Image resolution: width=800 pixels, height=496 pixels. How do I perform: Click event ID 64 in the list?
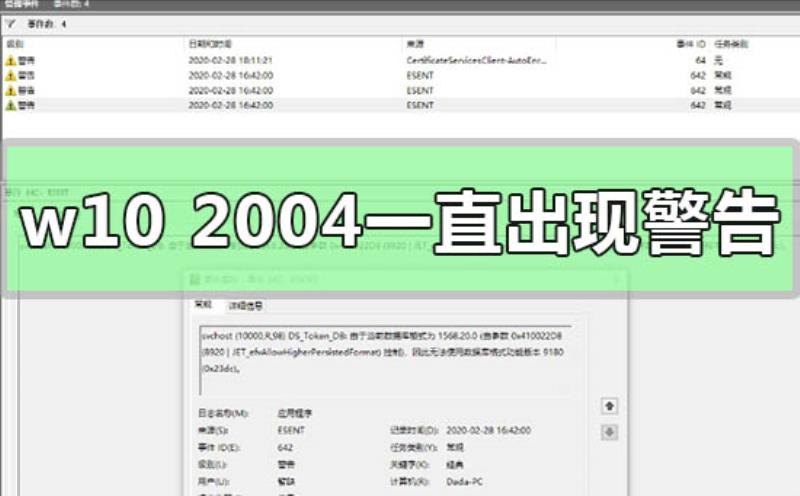point(701,60)
